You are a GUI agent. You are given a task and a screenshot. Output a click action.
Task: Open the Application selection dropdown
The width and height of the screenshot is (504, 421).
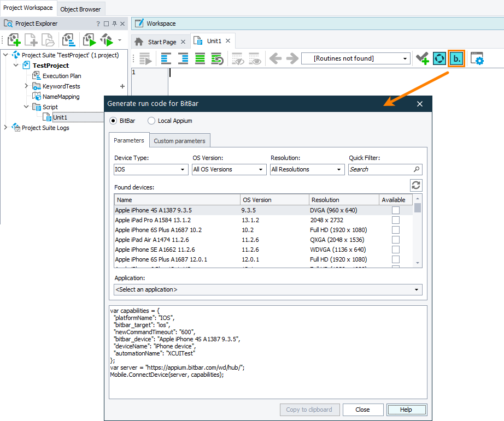coord(268,290)
